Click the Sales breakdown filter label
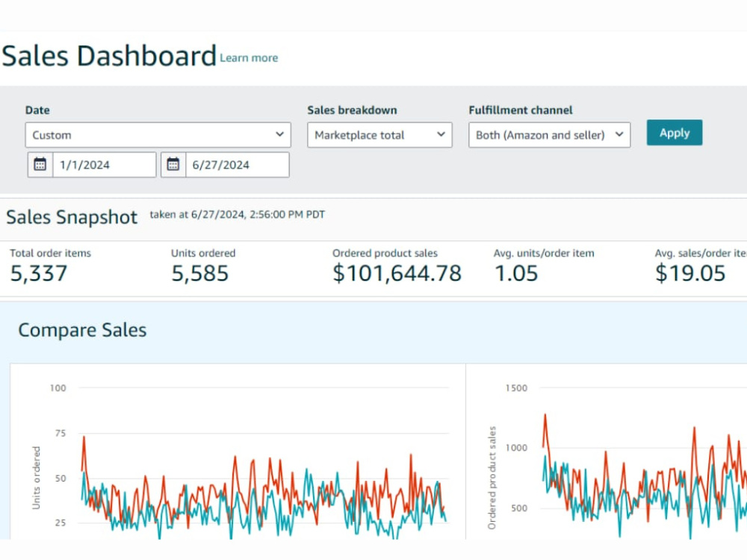Image resolution: width=747 pixels, height=560 pixels. (x=352, y=110)
